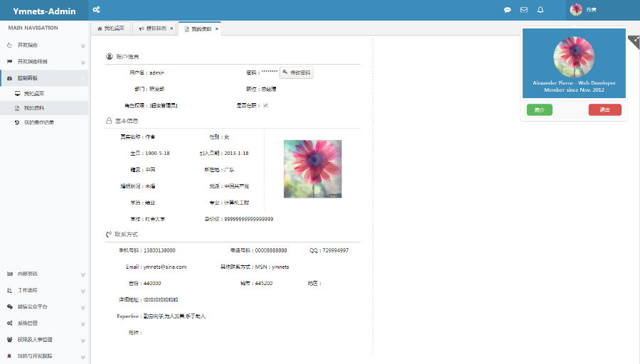Click the green 简介 profile button
The width and height of the screenshot is (640, 364).
(540, 109)
